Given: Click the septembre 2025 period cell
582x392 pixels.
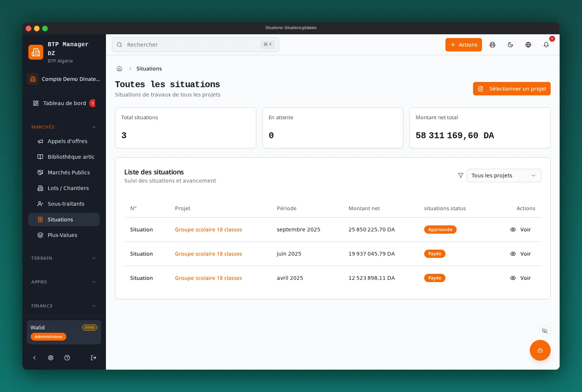Looking at the screenshot, I should click(298, 230).
